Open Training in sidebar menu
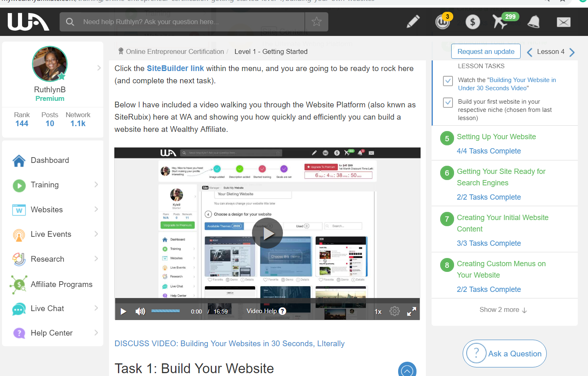Viewport: 588px width, 376px height. [45, 185]
